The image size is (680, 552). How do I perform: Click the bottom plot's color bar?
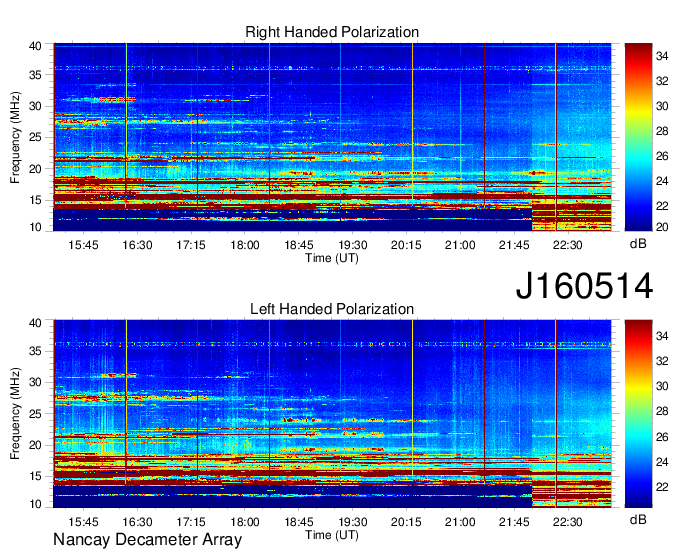coord(638,414)
